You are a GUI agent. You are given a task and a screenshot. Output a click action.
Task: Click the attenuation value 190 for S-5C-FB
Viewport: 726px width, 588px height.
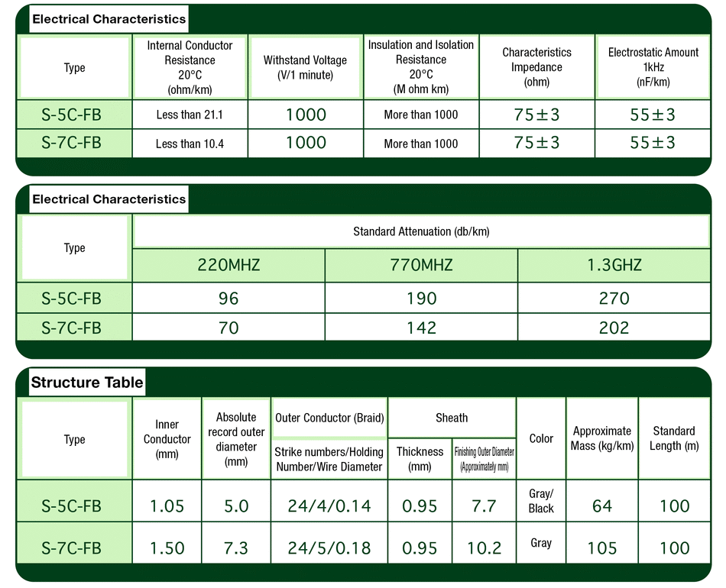(421, 298)
